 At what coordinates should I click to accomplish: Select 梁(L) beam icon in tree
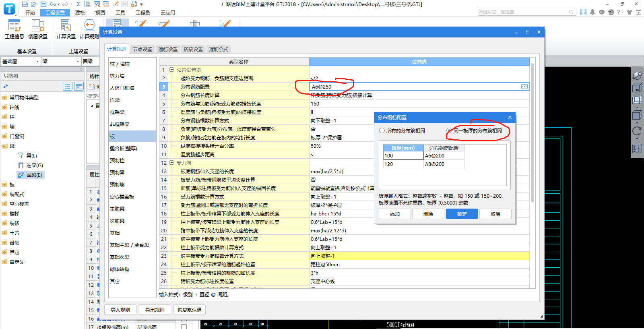[21, 155]
